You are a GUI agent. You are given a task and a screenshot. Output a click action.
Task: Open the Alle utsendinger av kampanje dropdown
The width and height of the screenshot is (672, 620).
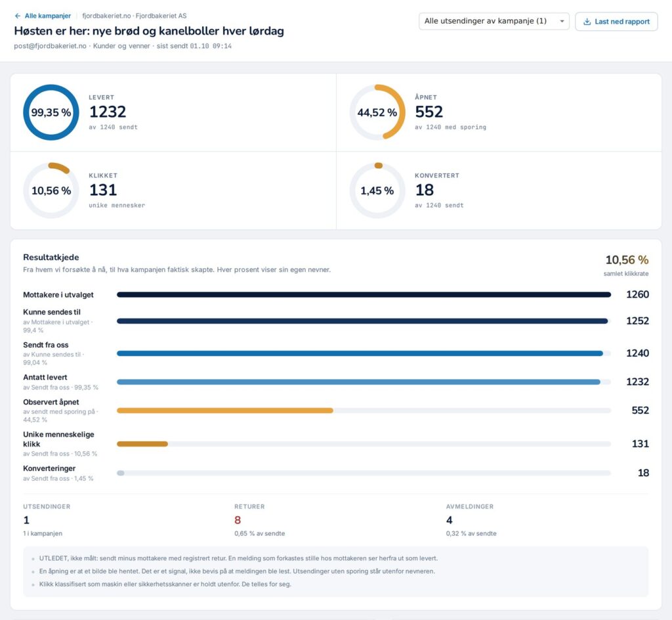pyautogui.click(x=493, y=21)
